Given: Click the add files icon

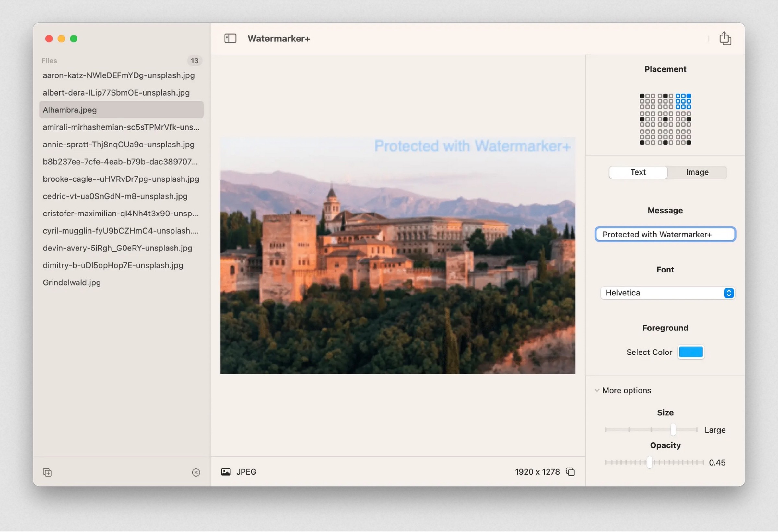Looking at the screenshot, I should [x=47, y=472].
